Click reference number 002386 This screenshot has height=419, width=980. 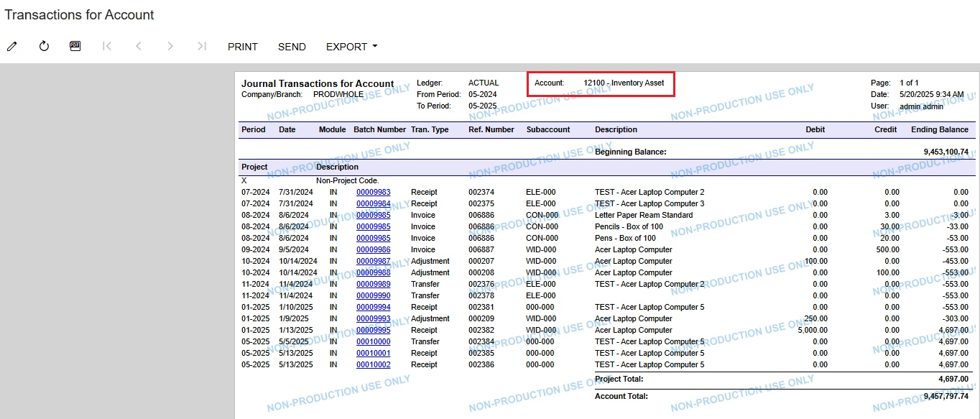(x=481, y=364)
